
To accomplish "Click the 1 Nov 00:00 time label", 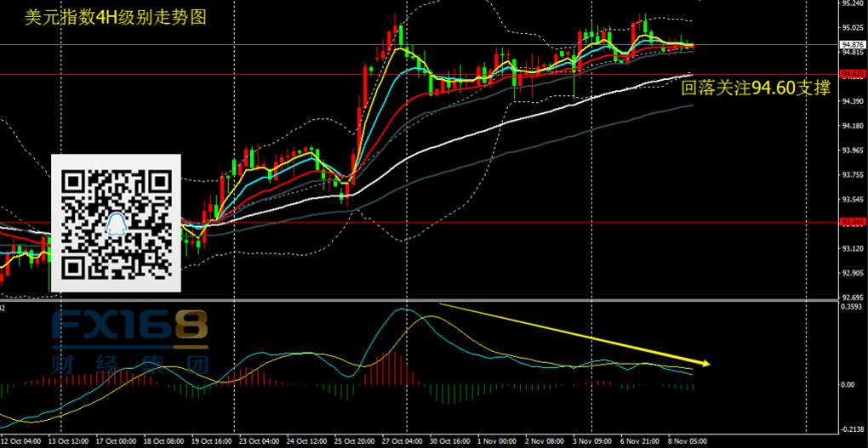I will coord(500,441).
